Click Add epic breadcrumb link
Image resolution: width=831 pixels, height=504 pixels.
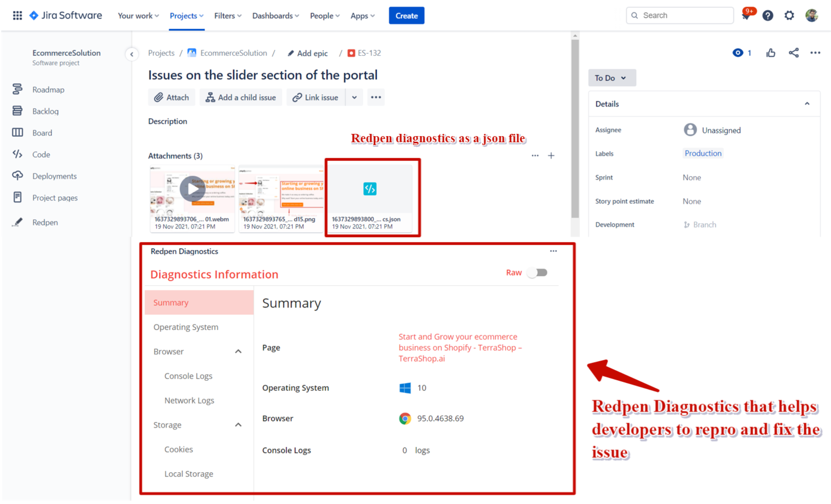pyautogui.click(x=308, y=53)
